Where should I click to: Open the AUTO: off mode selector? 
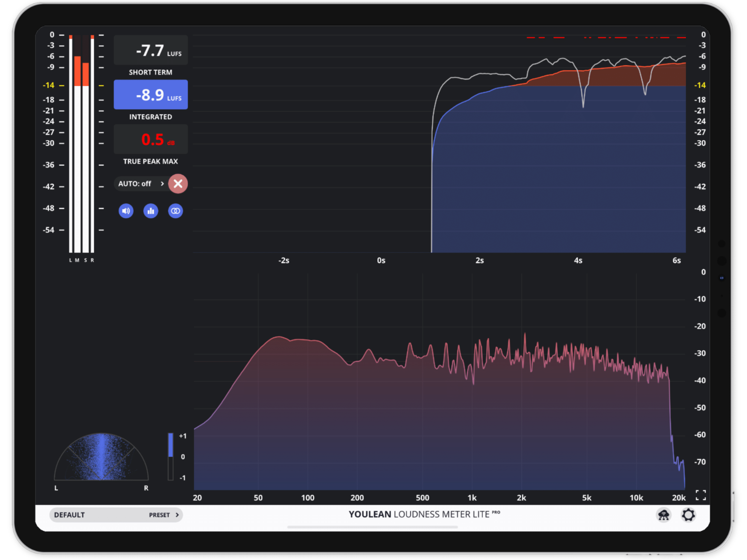tap(141, 184)
